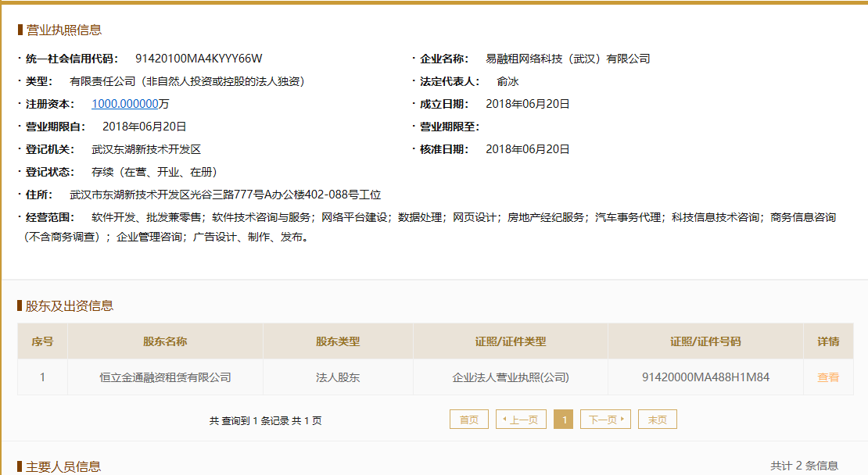Viewport: 868px width, 475px height.
Task: Click the 共计 2 条信息 count text
Action: click(x=805, y=466)
